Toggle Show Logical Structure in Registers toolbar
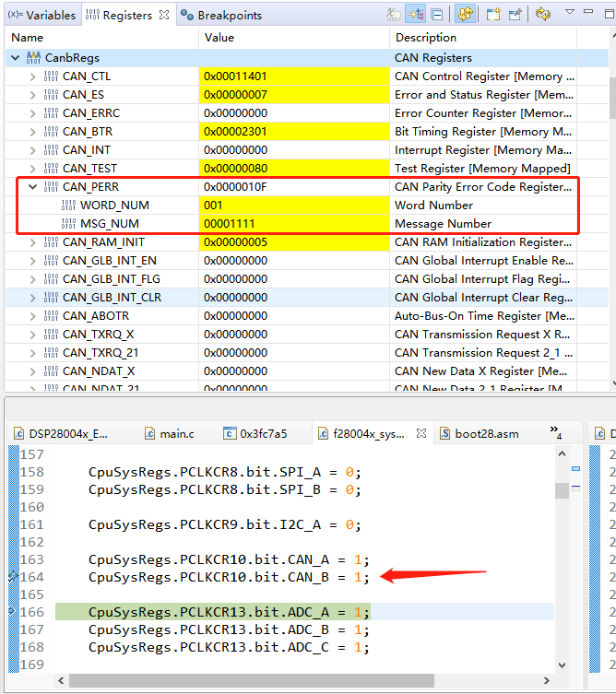616x694 pixels. [x=416, y=15]
